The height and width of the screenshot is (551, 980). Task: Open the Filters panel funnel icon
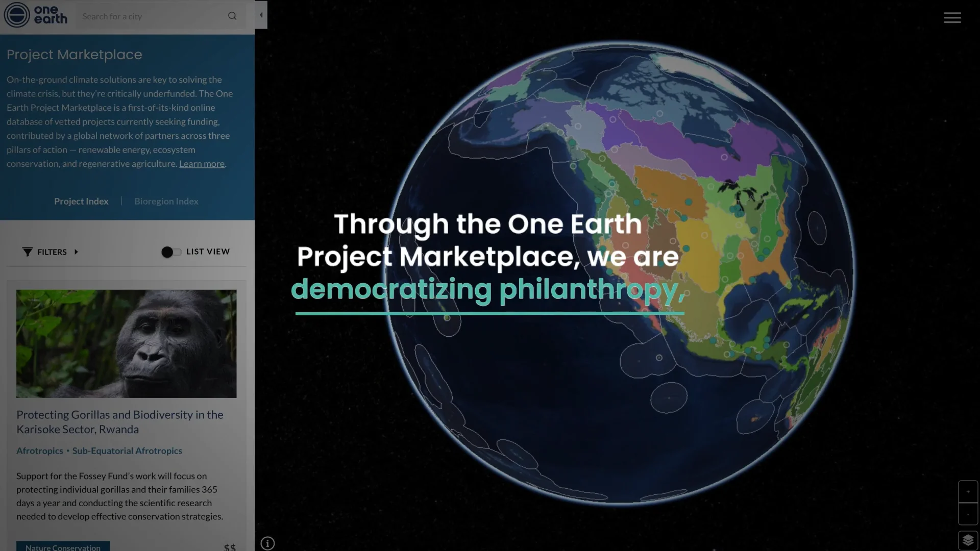click(27, 252)
